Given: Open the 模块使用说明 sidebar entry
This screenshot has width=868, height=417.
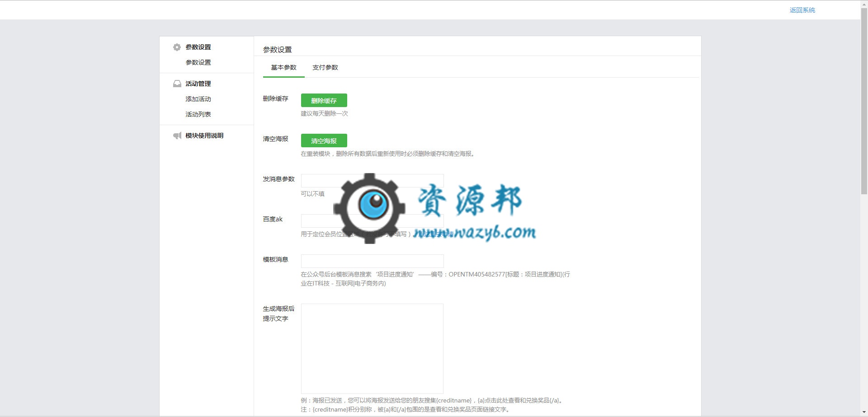Looking at the screenshot, I should tap(204, 136).
